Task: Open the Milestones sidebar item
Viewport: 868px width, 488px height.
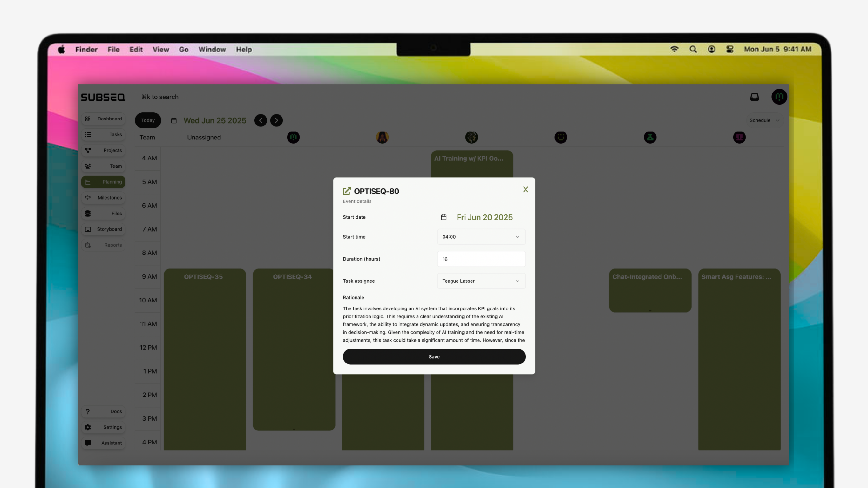Action: point(103,198)
